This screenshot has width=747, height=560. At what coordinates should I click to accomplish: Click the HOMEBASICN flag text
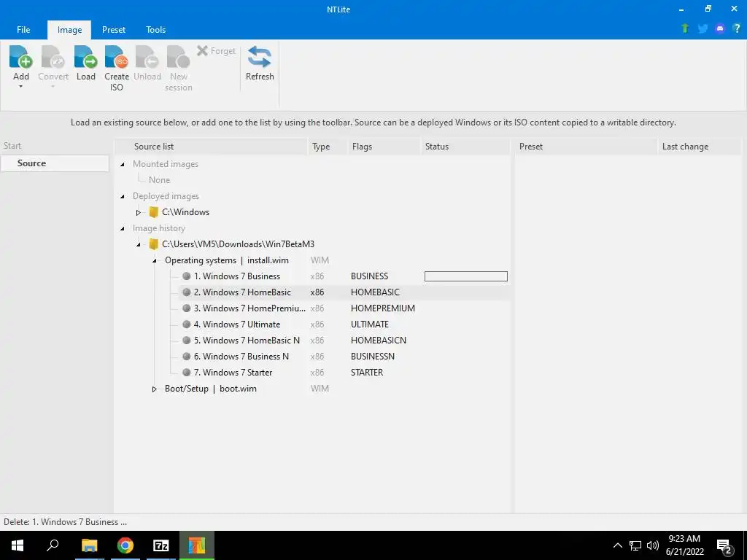point(379,341)
